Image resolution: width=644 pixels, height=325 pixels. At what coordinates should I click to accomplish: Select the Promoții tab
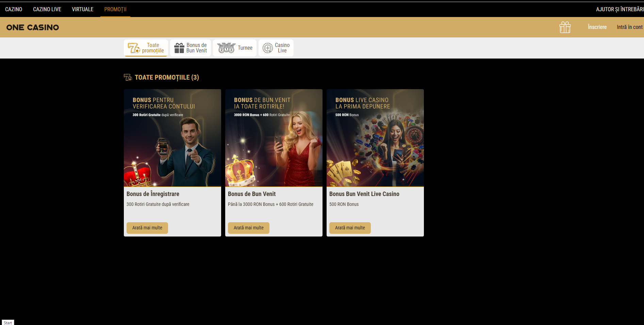pyautogui.click(x=115, y=9)
